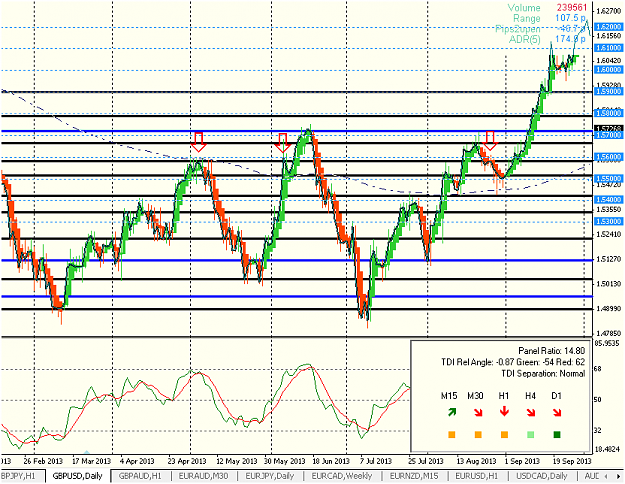625x484 pixels.
Task: Click the H1 timeframe label in panel
Action: (x=504, y=396)
